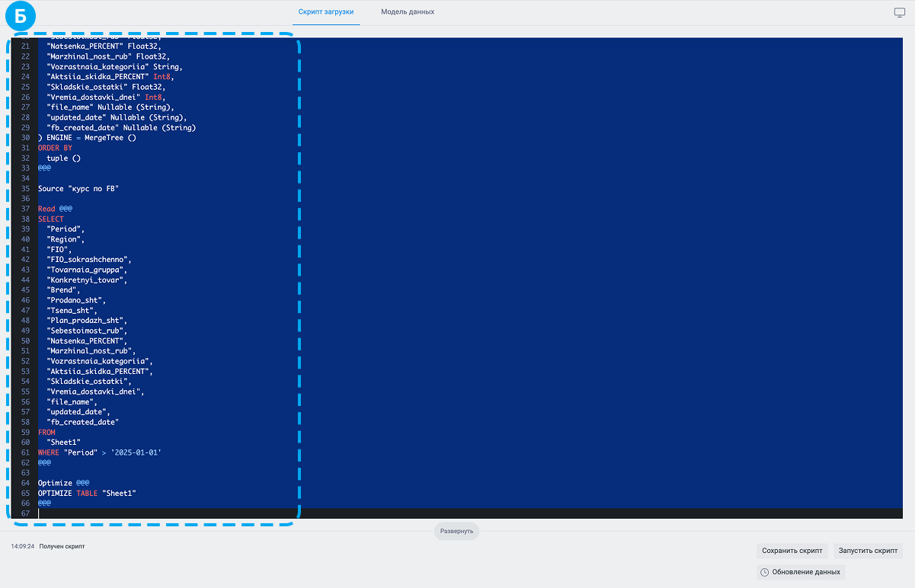Click "Vremia_dostavki_dnei" Int8 on line 26
The image size is (915, 588).
(106, 97)
